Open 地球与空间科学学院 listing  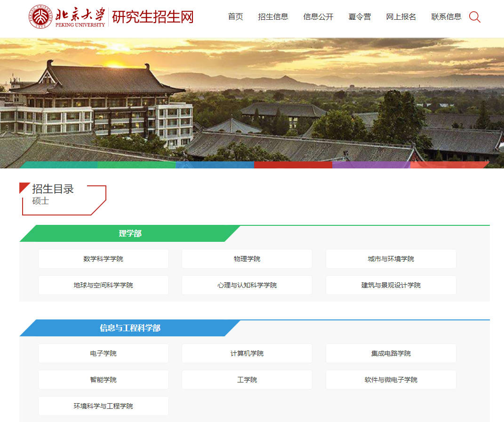[103, 285]
